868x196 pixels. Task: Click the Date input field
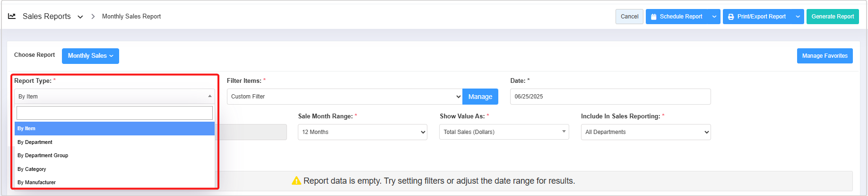(x=610, y=97)
